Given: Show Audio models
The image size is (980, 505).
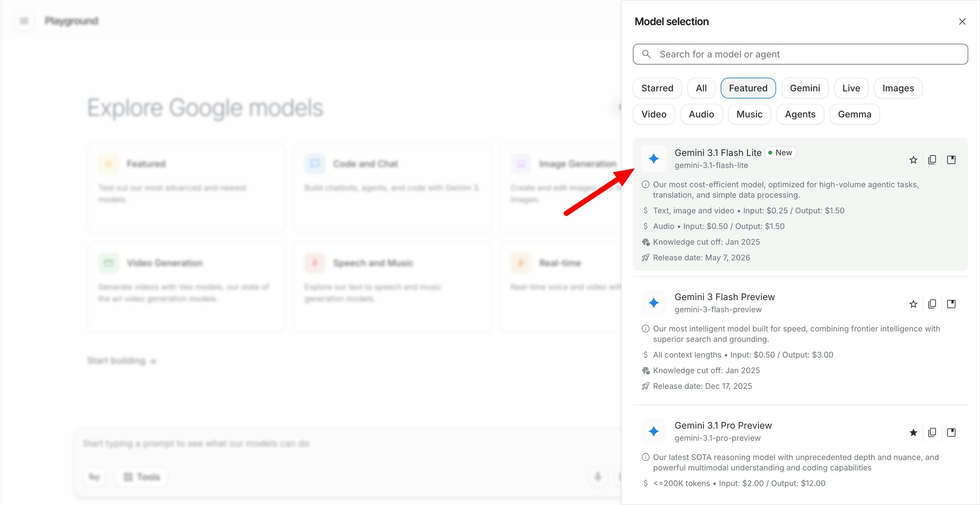Looking at the screenshot, I should [701, 114].
